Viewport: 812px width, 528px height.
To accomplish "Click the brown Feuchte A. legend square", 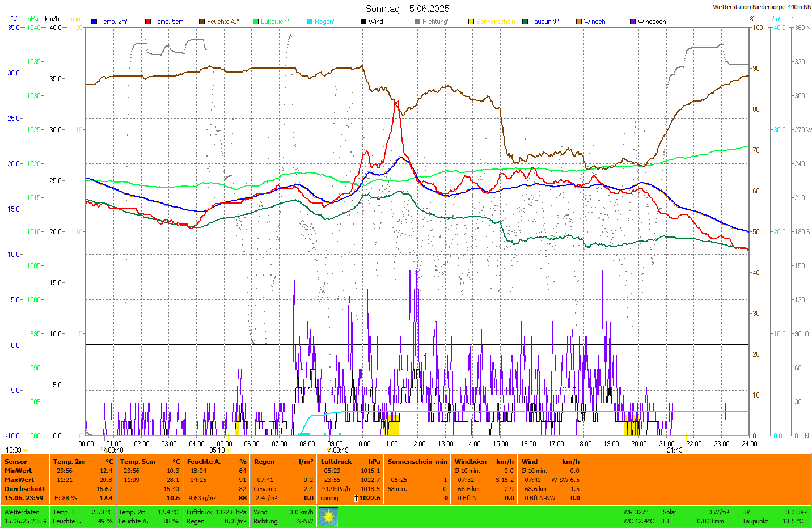I will pos(201,22).
